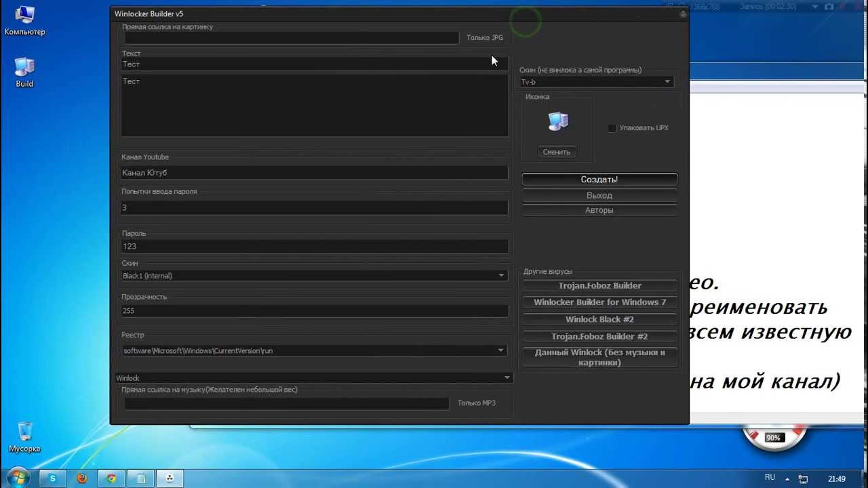The image size is (868, 488).
Task: Open Skype from the taskbar
Action: (x=53, y=478)
